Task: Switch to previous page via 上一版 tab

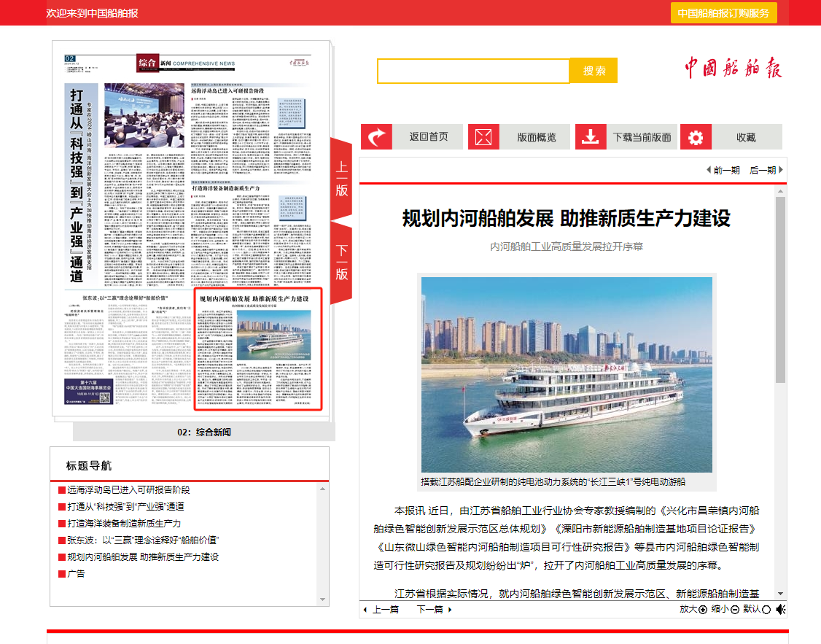Action: tap(341, 179)
